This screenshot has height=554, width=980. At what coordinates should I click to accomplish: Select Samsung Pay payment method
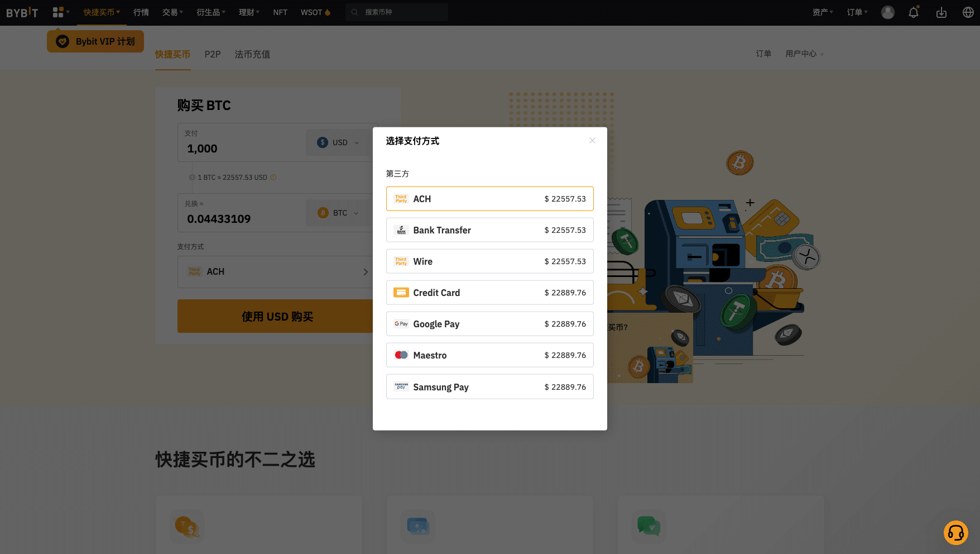coord(489,386)
